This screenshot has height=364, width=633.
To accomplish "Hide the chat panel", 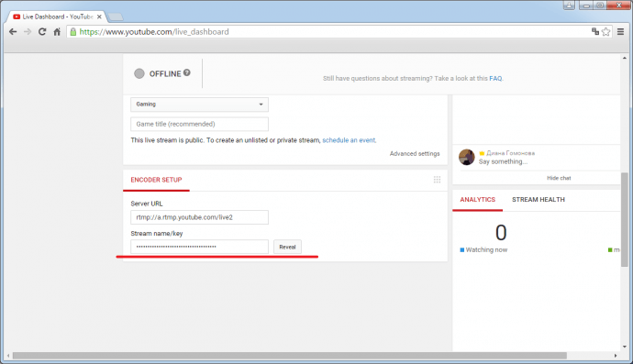I will point(559,178).
